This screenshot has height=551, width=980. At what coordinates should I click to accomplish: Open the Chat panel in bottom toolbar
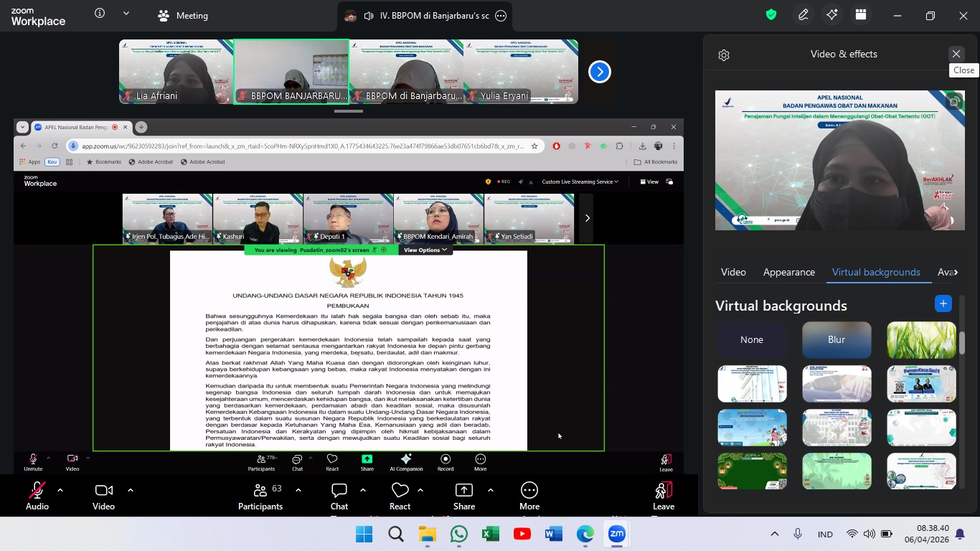tap(339, 491)
